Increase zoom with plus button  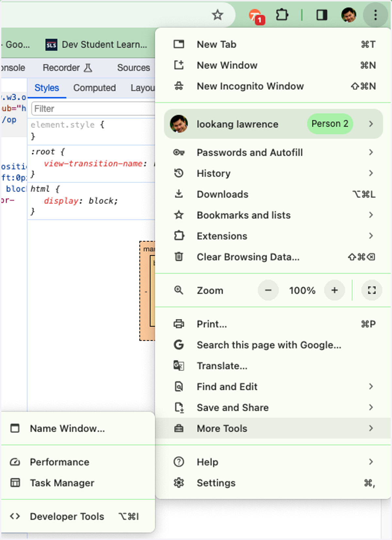pos(335,290)
